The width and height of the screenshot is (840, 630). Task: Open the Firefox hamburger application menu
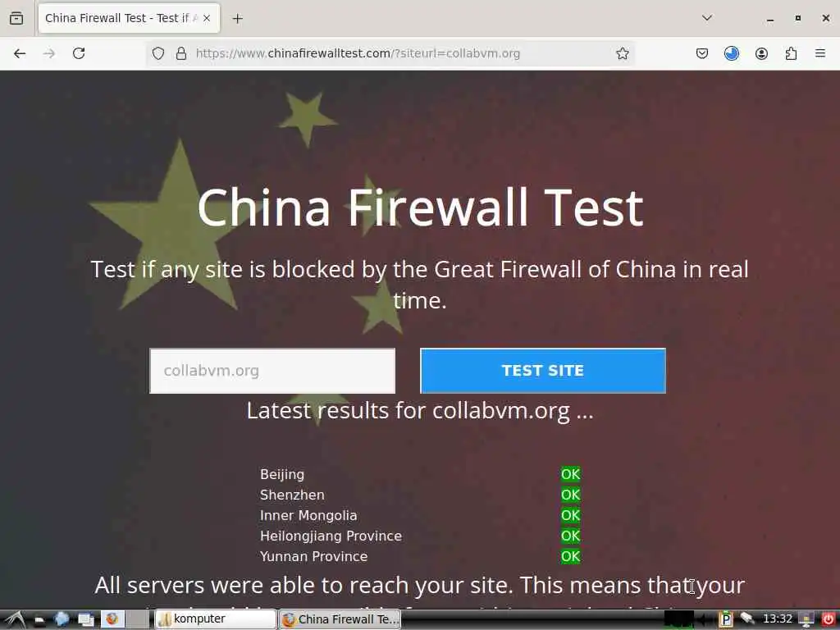point(820,53)
